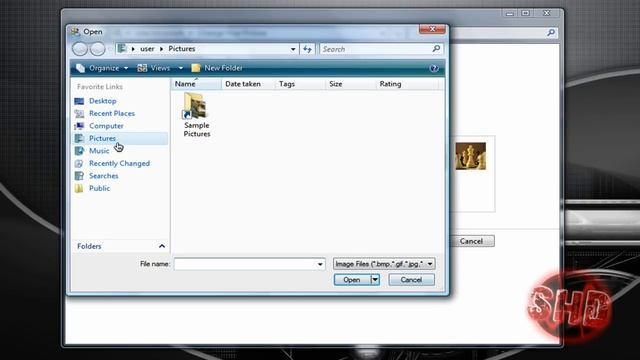The image size is (640, 360).
Task: Click the Views toolbar button
Action: tap(154, 68)
